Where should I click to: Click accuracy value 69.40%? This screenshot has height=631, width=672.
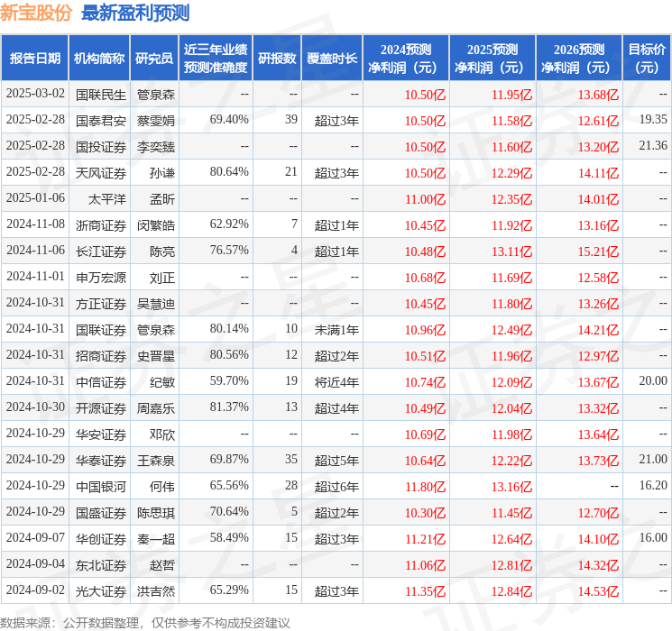(x=229, y=120)
